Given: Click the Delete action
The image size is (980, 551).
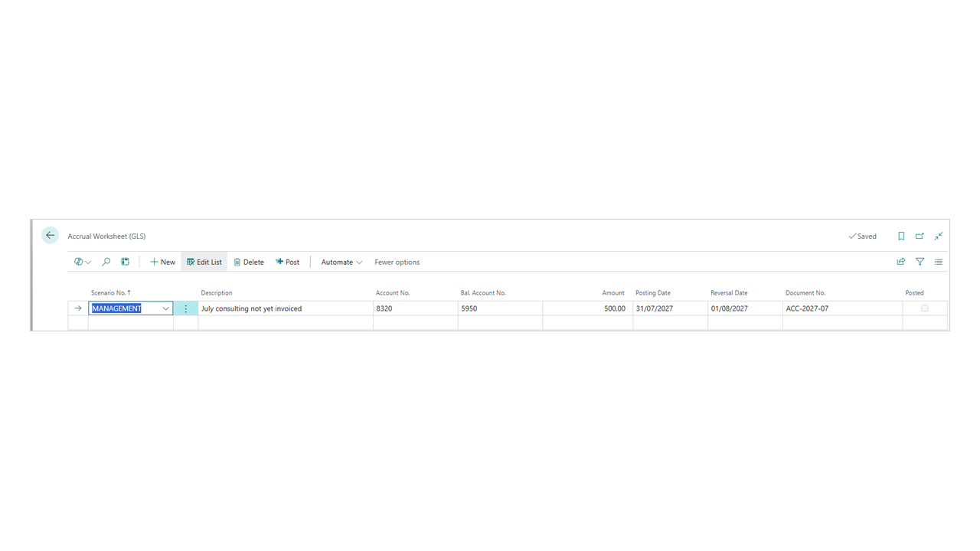Looking at the screenshot, I should pyautogui.click(x=249, y=262).
